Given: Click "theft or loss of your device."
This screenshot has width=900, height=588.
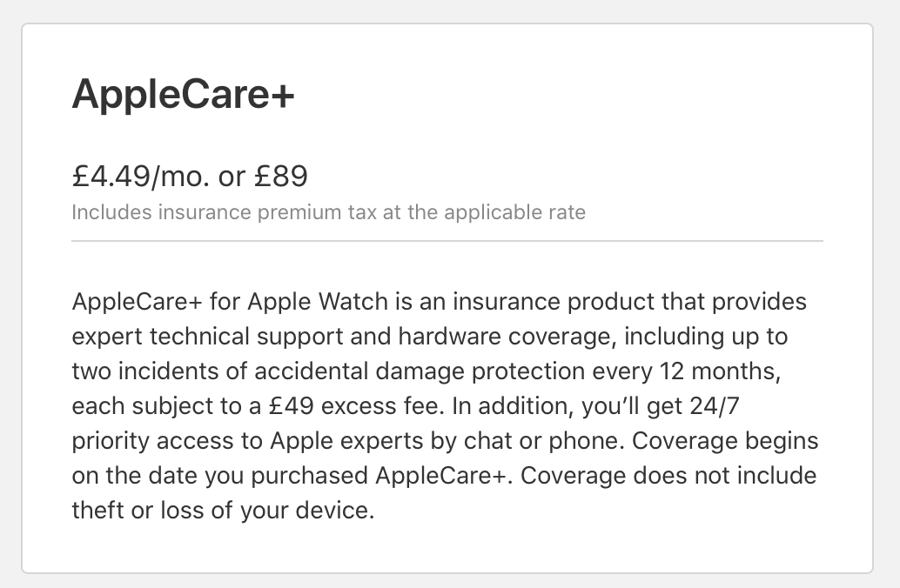Looking at the screenshot, I should click(x=223, y=511).
